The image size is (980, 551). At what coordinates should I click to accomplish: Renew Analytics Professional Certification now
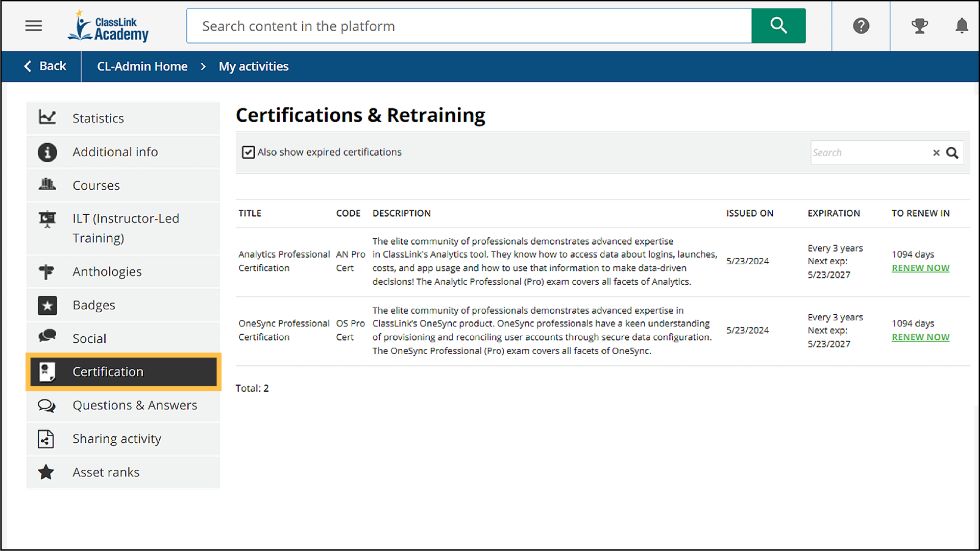coord(920,268)
